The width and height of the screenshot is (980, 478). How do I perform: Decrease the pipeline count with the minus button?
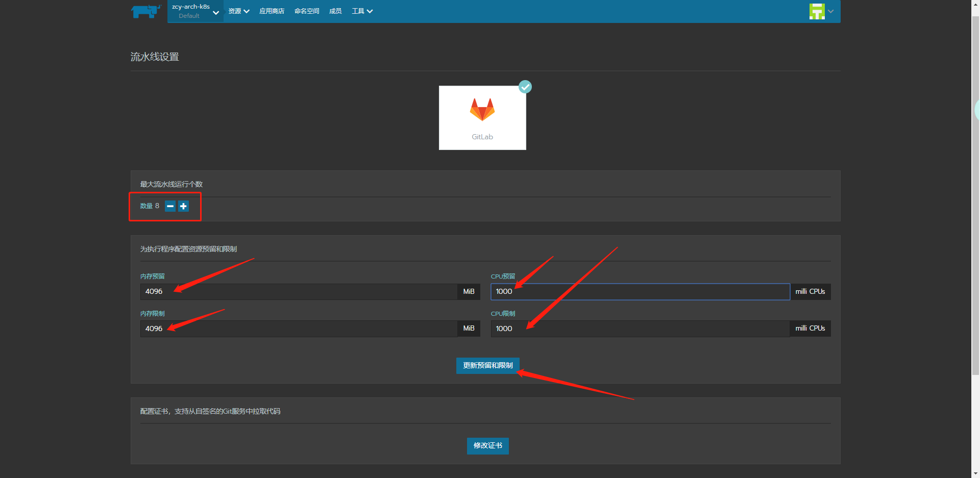(x=170, y=206)
